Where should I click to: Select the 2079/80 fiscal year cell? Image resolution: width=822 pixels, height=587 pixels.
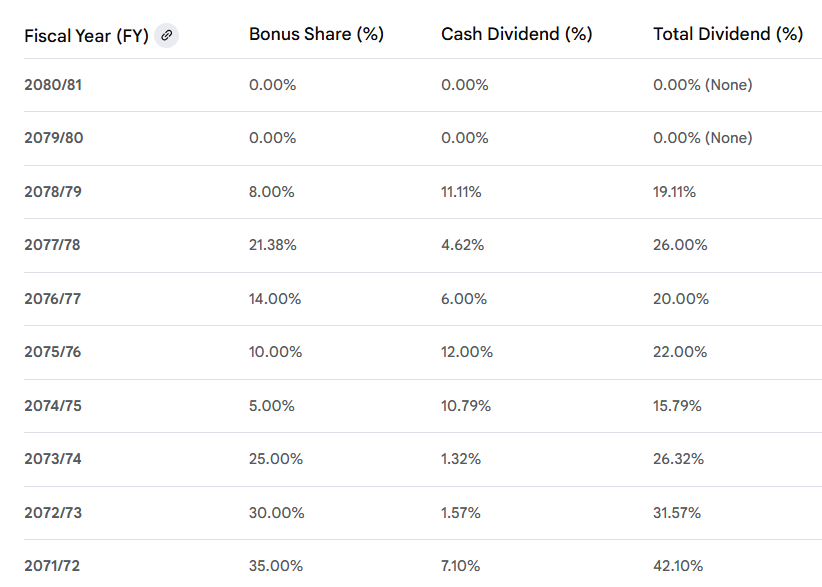pyautogui.click(x=53, y=138)
